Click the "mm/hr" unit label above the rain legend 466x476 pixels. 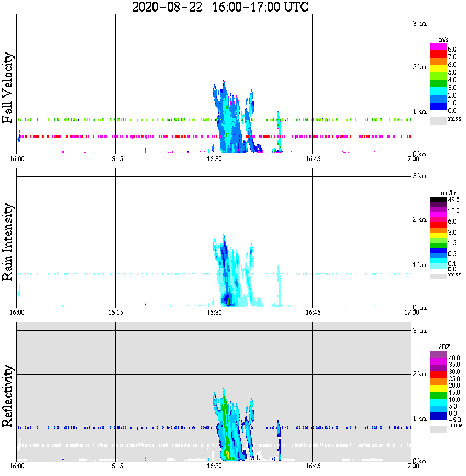pyautogui.click(x=447, y=194)
